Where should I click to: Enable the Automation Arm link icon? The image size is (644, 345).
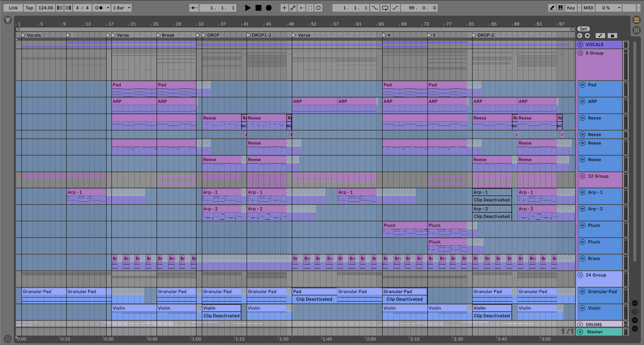tap(293, 8)
